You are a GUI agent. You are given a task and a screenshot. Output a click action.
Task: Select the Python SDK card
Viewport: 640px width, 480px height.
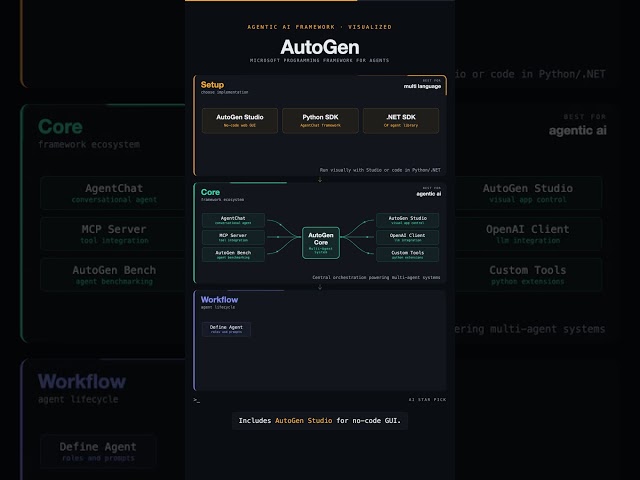(x=320, y=121)
